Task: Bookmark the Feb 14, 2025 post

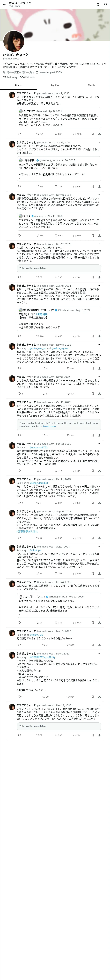Action: tap(93, 503)
